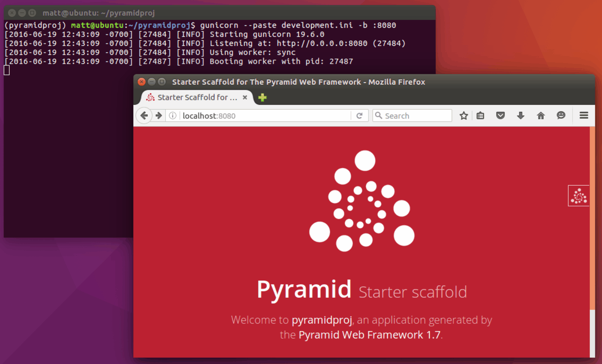Open the Firefox home page icon

pos(541,115)
